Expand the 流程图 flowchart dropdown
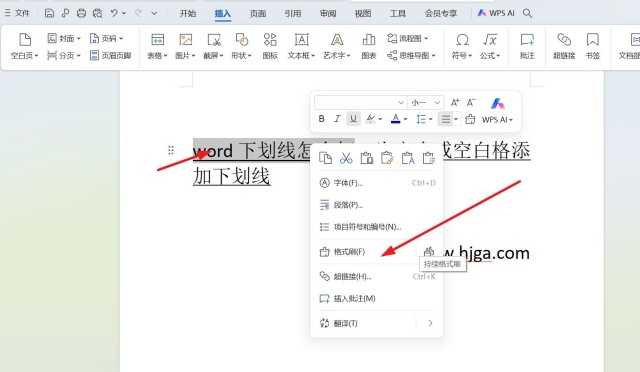The height and width of the screenshot is (372, 640). (x=426, y=39)
